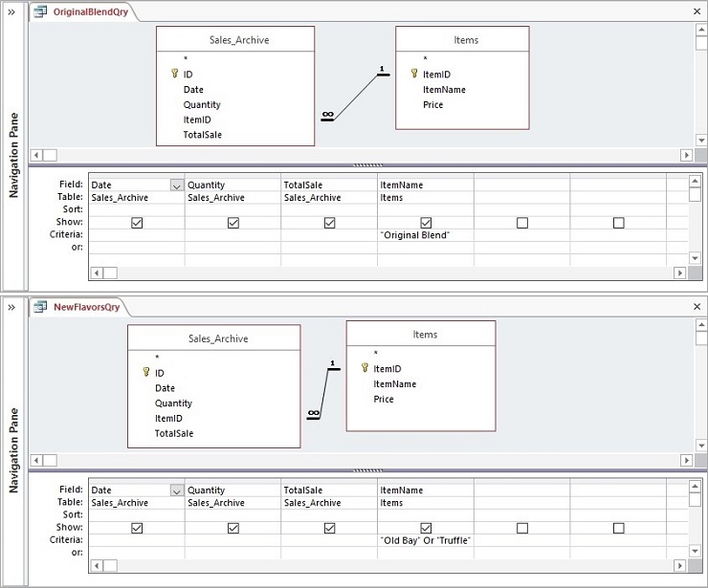The image size is (708, 588).
Task: Uncheck Show box for Date in OriginalBlendQry
Action: (x=137, y=223)
